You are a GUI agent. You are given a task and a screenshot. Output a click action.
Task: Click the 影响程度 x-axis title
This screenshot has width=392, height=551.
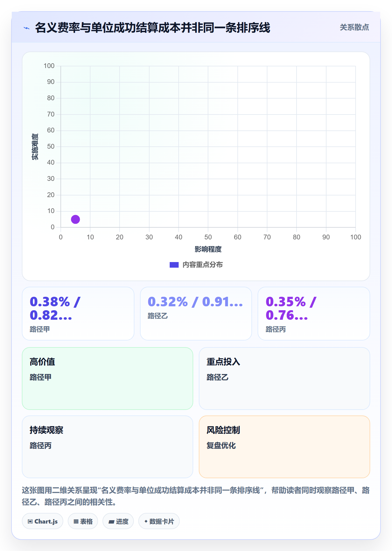[x=208, y=249]
